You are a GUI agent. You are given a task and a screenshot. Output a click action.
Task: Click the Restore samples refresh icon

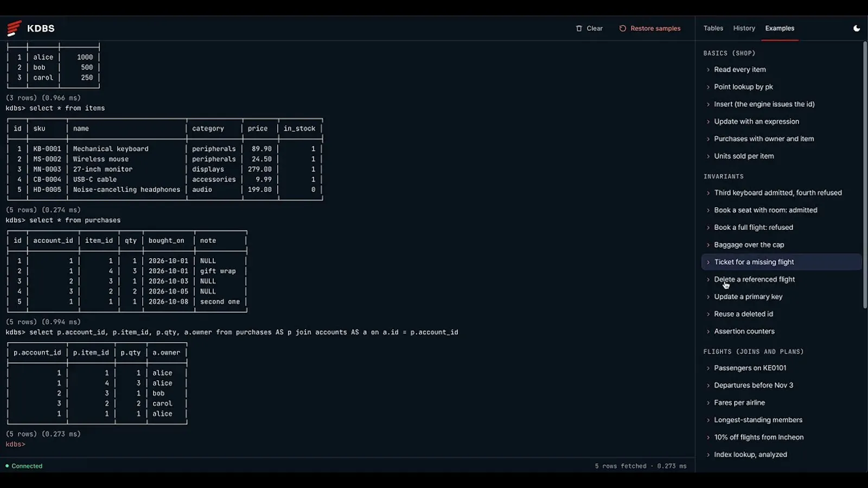point(623,28)
